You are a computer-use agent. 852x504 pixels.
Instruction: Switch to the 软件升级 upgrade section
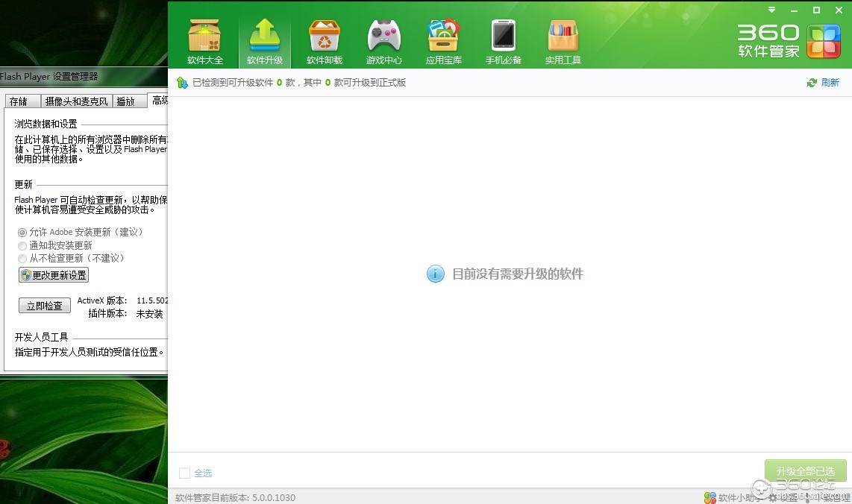coord(265,42)
